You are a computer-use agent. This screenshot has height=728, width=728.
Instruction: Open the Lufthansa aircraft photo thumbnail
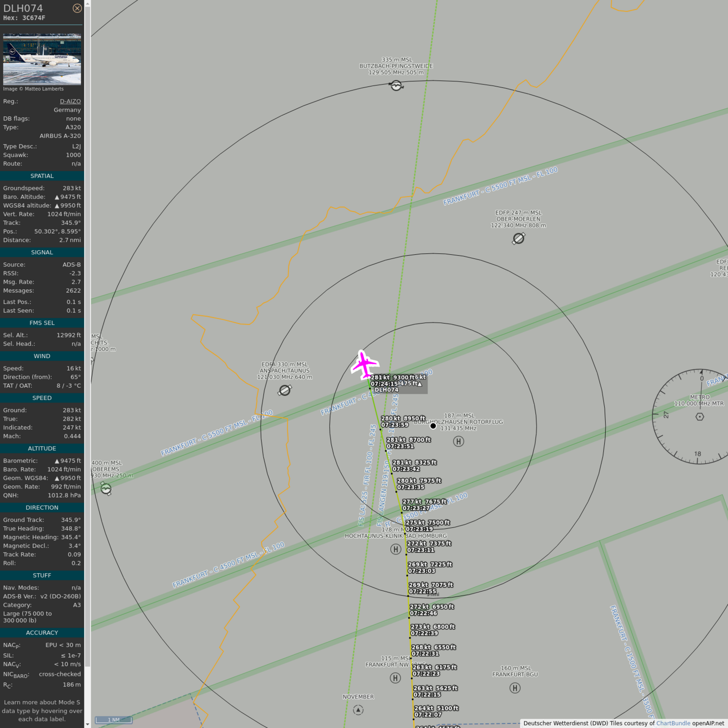[42, 59]
